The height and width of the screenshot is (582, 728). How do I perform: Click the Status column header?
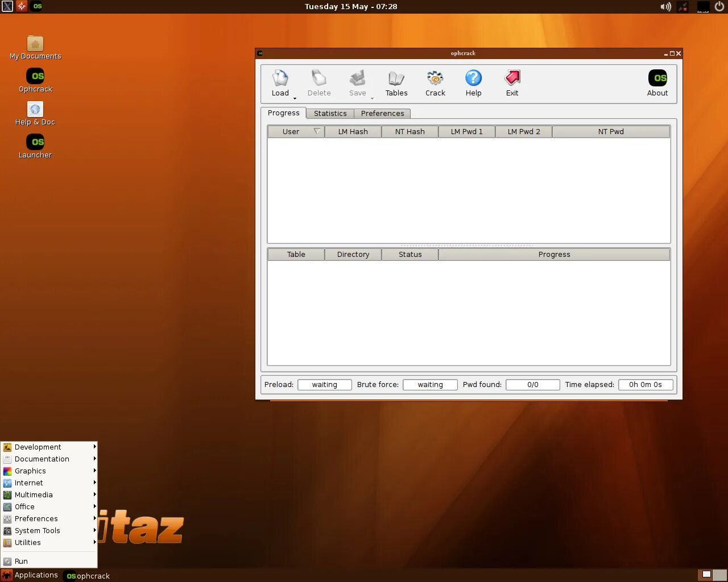coord(409,254)
